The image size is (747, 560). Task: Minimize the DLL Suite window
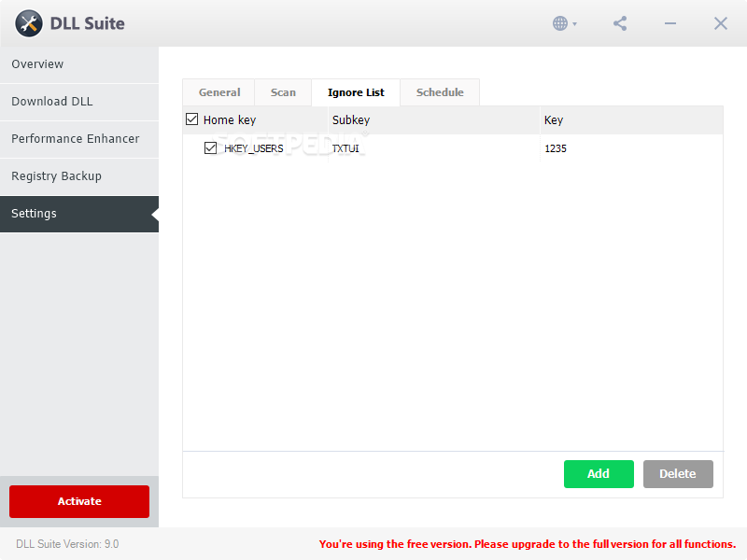[670, 23]
